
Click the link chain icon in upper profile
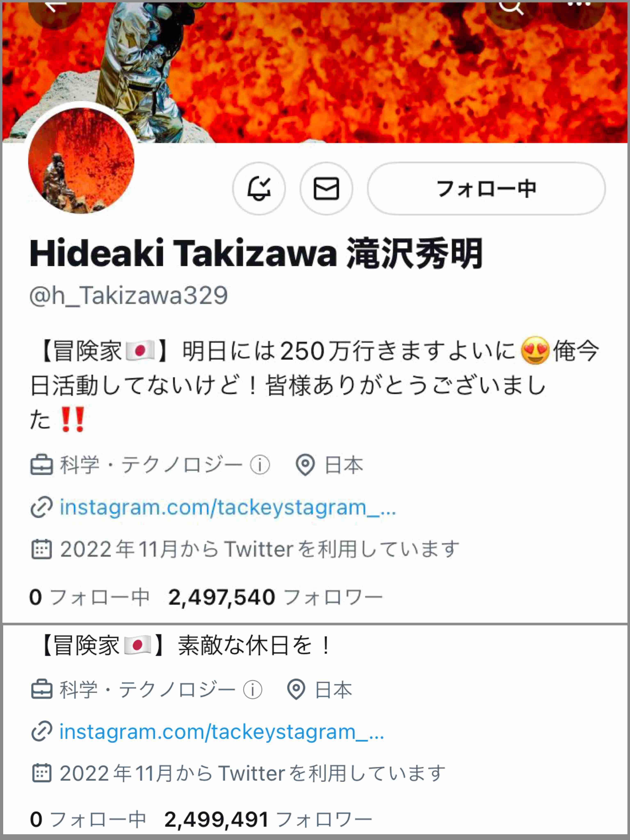(x=41, y=507)
